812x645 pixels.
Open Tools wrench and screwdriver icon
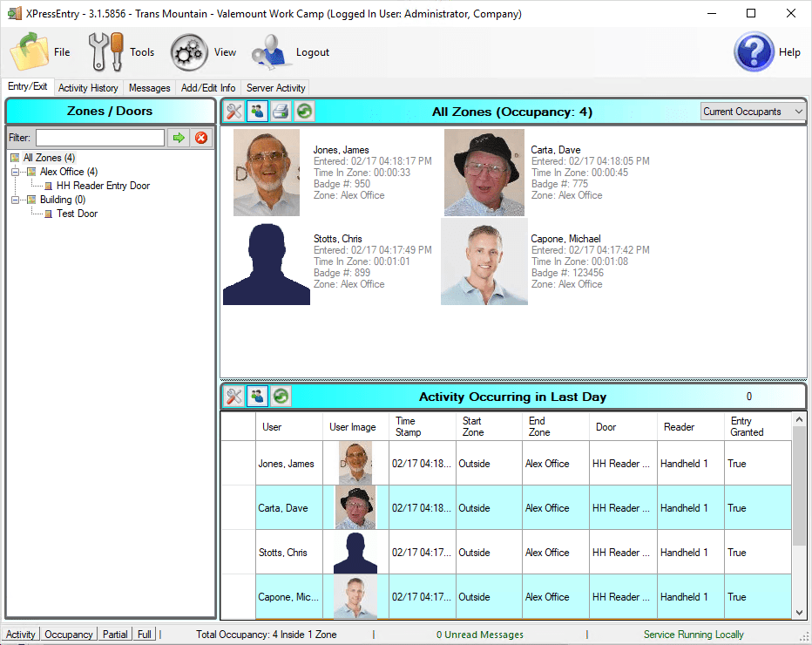(x=105, y=51)
